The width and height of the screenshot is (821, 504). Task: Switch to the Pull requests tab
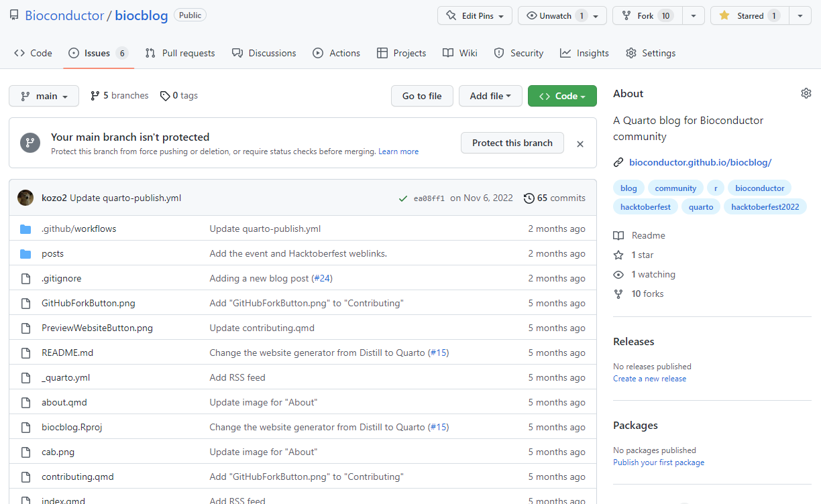(x=180, y=53)
